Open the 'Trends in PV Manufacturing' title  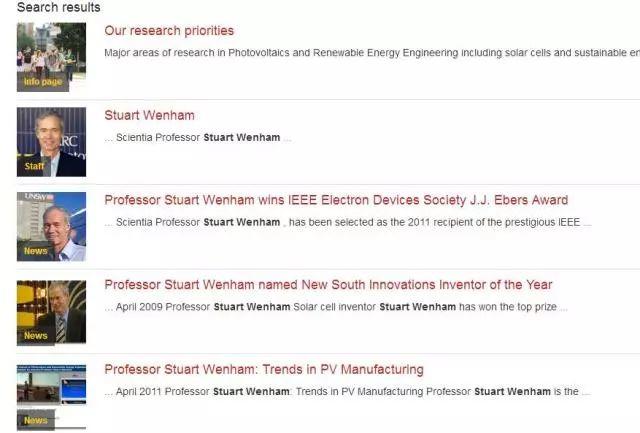tap(264, 369)
